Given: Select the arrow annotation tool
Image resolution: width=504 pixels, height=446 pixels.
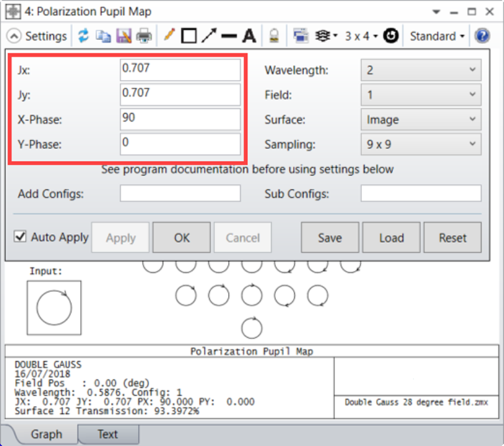Looking at the screenshot, I should (209, 36).
